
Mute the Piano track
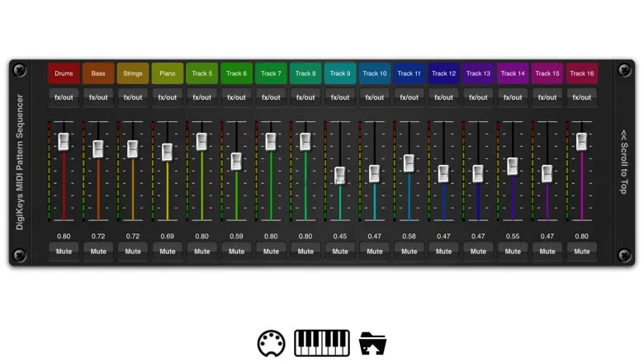coord(167,252)
